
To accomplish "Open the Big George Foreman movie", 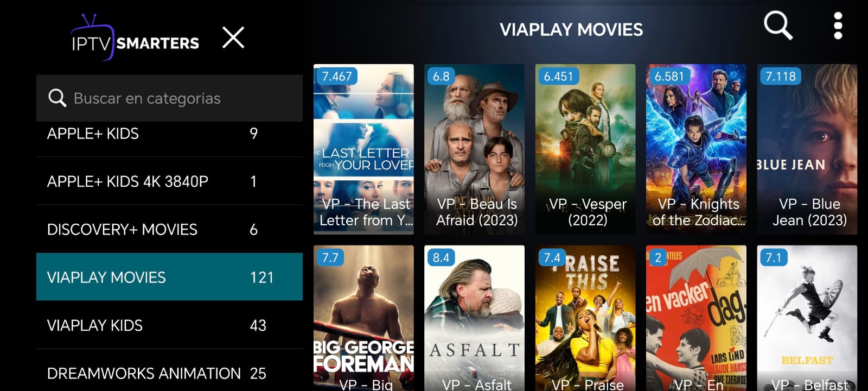I will 363,318.
